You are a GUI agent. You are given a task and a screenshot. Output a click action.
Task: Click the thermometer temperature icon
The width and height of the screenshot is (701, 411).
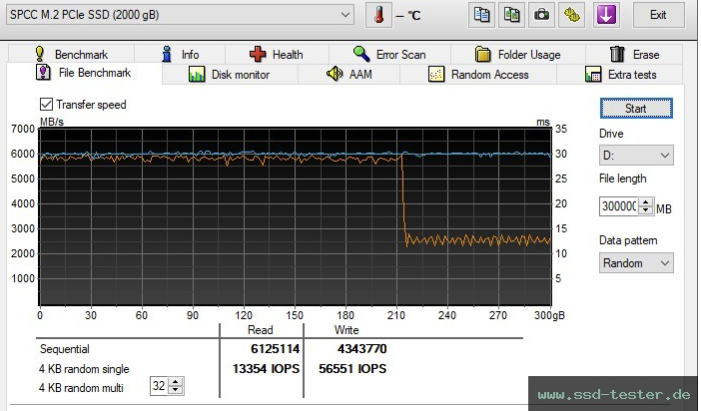[379, 15]
